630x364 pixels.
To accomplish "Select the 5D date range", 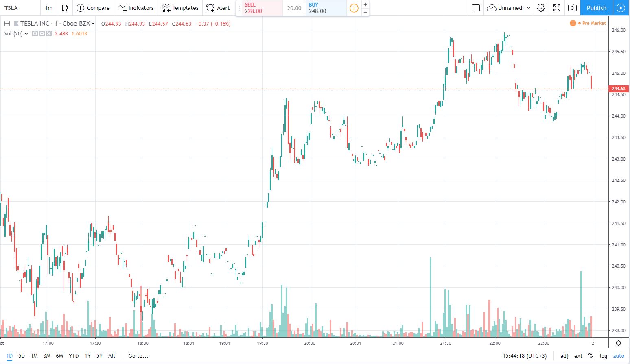I will pos(22,356).
